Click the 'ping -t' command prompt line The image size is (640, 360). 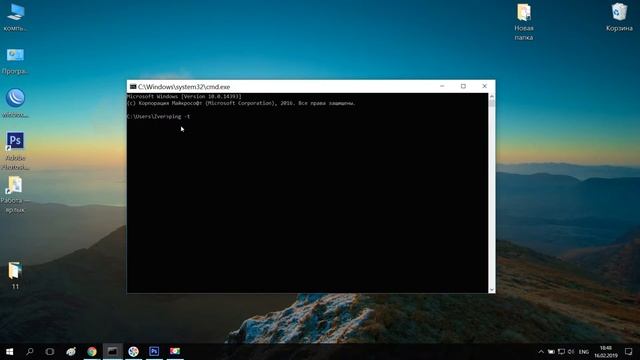pyautogui.click(x=158, y=116)
